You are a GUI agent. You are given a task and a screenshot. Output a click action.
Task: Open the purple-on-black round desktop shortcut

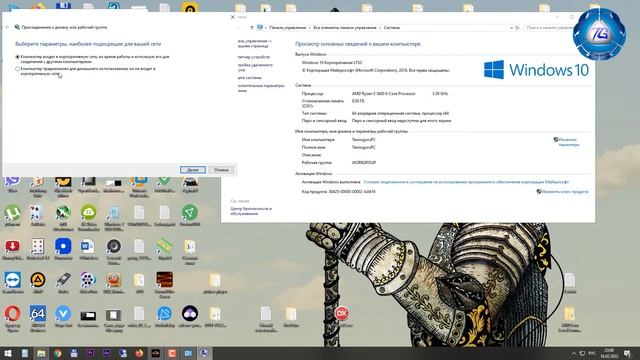coord(190,316)
